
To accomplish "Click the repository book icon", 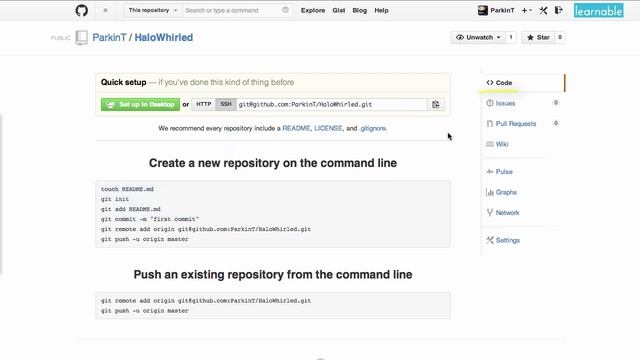I will coord(82,38).
